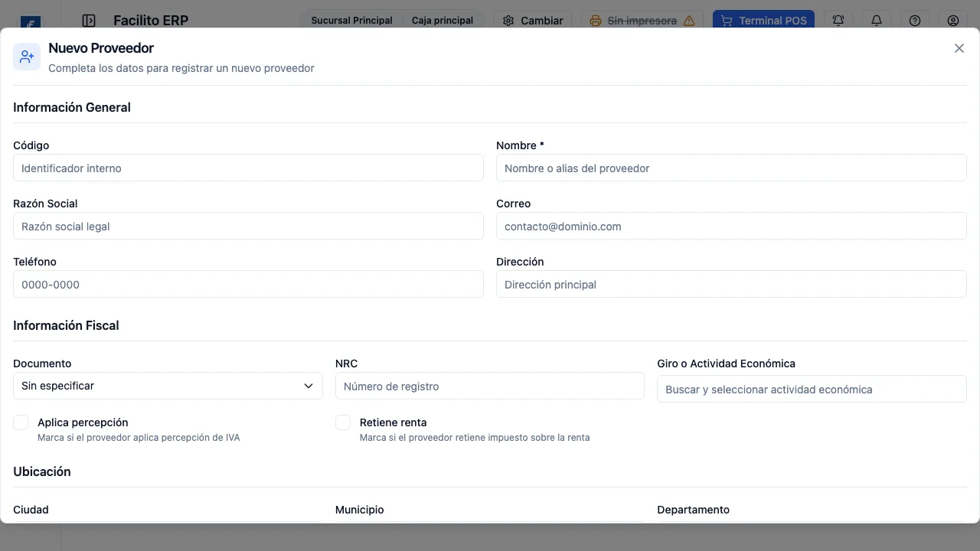Image resolution: width=980 pixels, height=551 pixels.
Task: Click the Teléfono input field
Action: coord(248,284)
